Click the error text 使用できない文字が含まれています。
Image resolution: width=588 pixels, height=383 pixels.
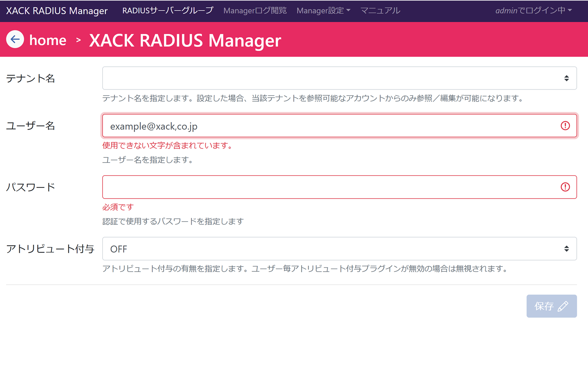(x=167, y=146)
